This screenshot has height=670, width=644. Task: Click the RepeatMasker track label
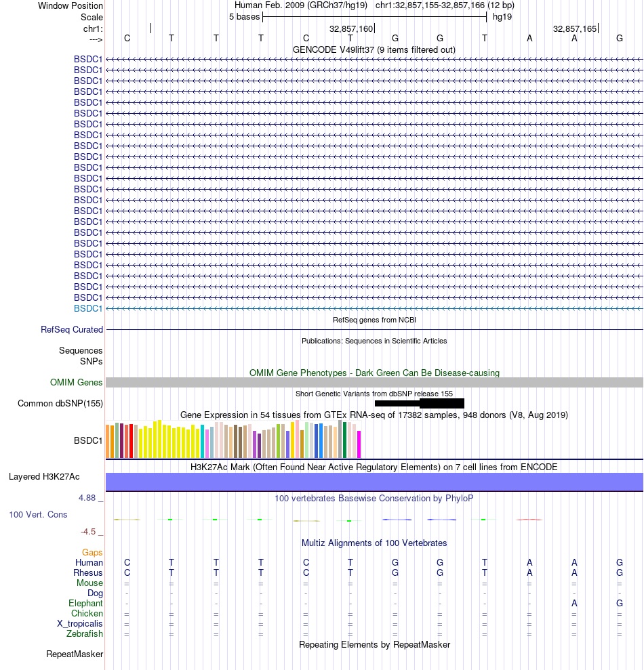point(75,654)
